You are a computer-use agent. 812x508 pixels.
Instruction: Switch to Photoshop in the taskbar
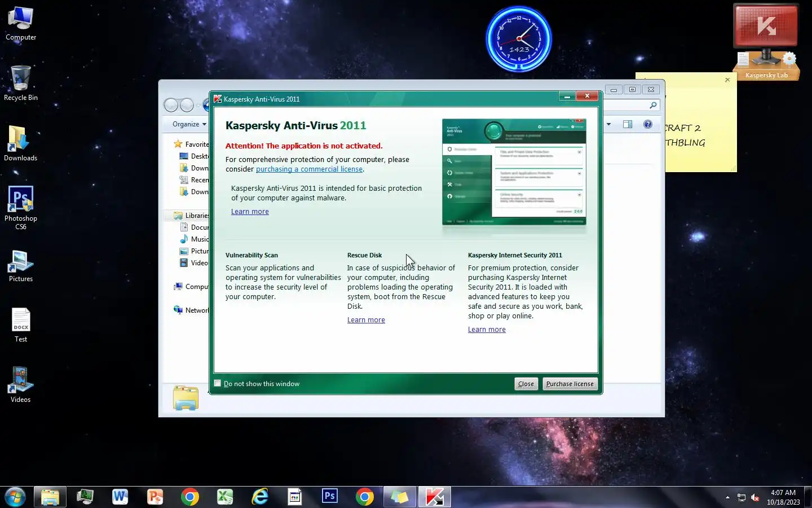330,497
